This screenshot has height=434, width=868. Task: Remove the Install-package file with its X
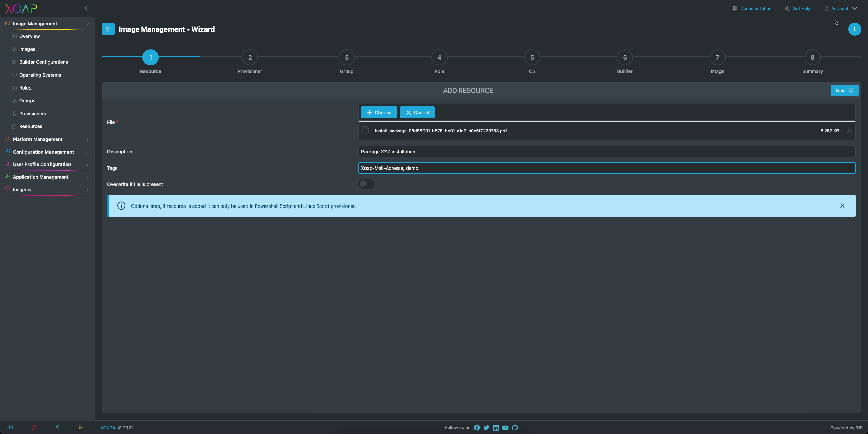849,131
